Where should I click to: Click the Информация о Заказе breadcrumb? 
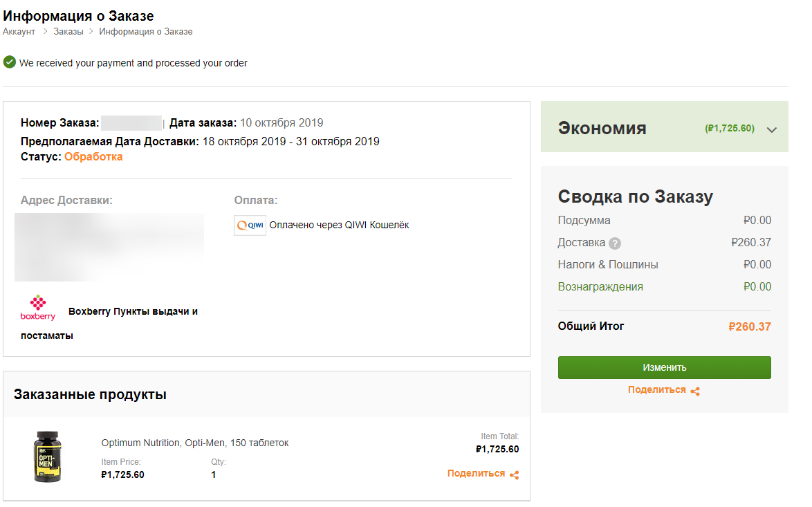pyautogui.click(x=146, y=32)
